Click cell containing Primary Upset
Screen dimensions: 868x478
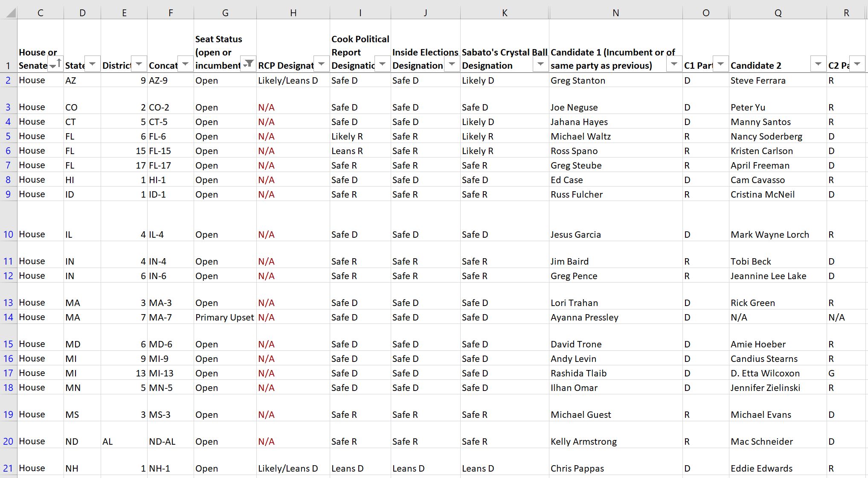225,317
